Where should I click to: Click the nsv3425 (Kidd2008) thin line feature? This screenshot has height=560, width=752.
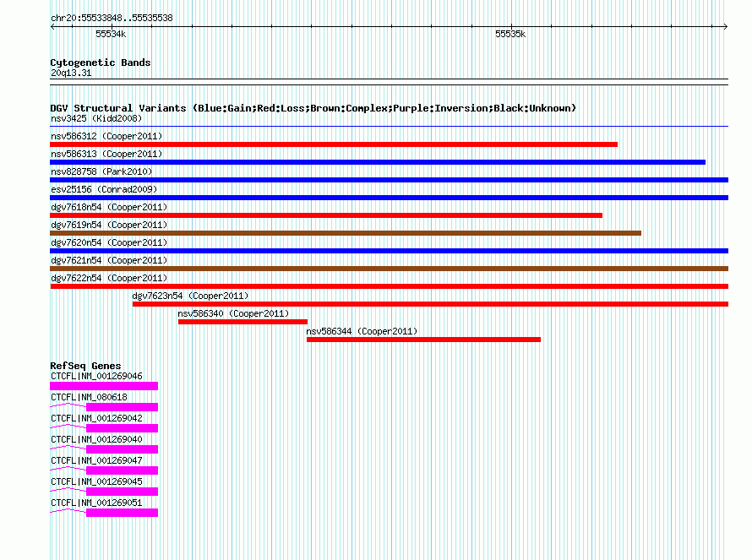click(x=389, y=127)
